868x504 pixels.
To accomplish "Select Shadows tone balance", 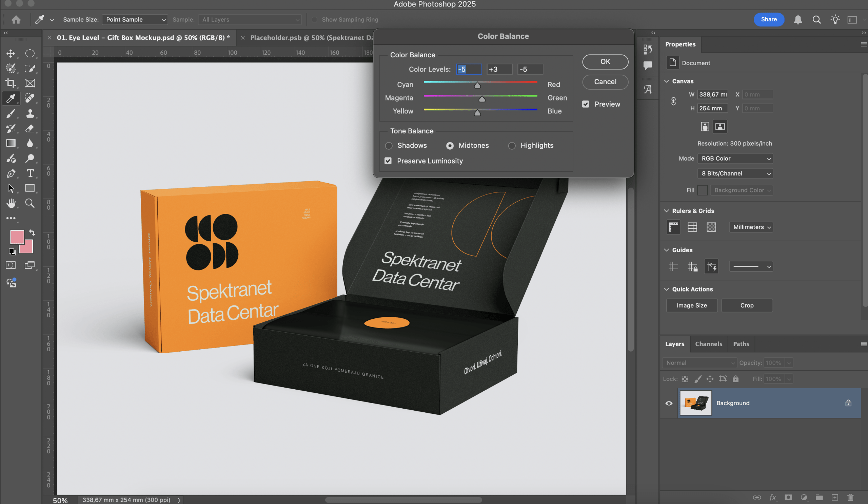I will tap(389, 146).
